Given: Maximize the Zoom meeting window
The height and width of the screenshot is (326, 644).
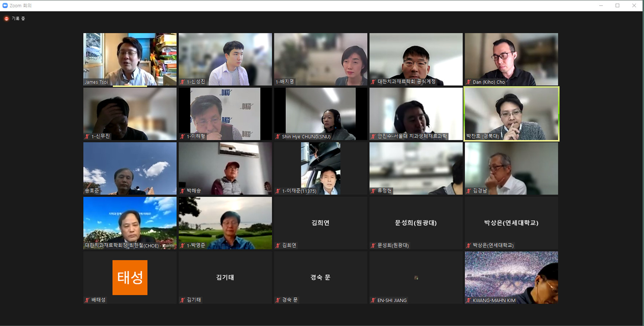Looking at the screenshot, I should click(x=617, y=5).
